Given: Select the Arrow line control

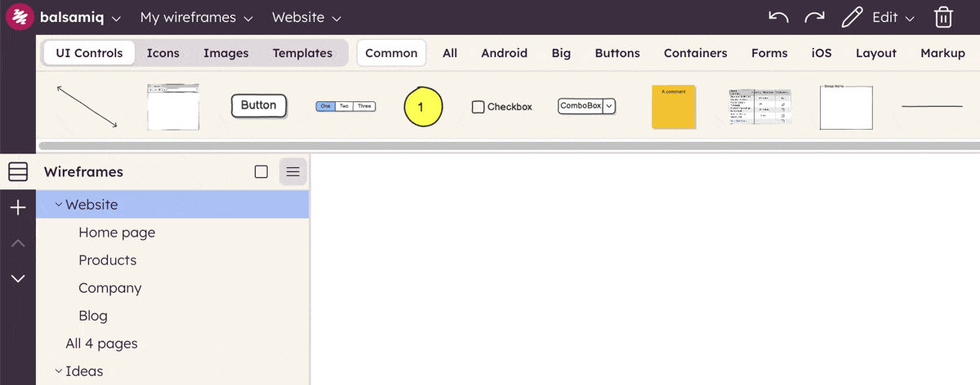Looking at the screenshot, I should click(87, 106).
